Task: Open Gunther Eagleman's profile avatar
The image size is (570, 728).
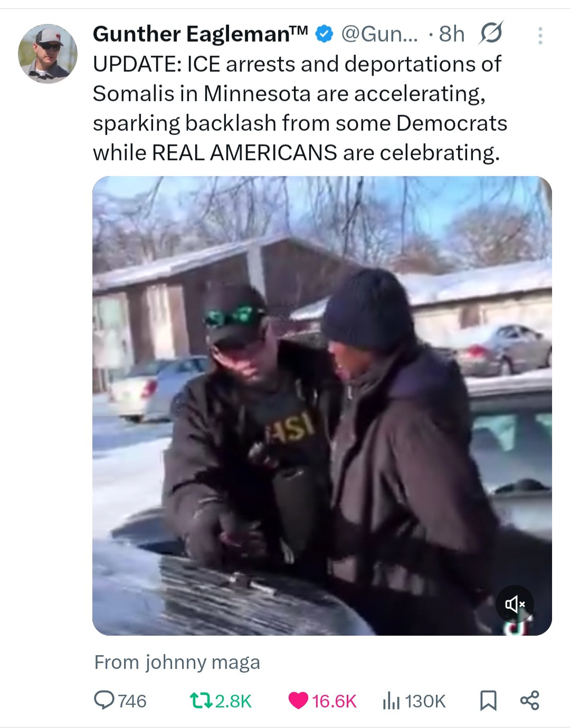Action: (47, 54)
